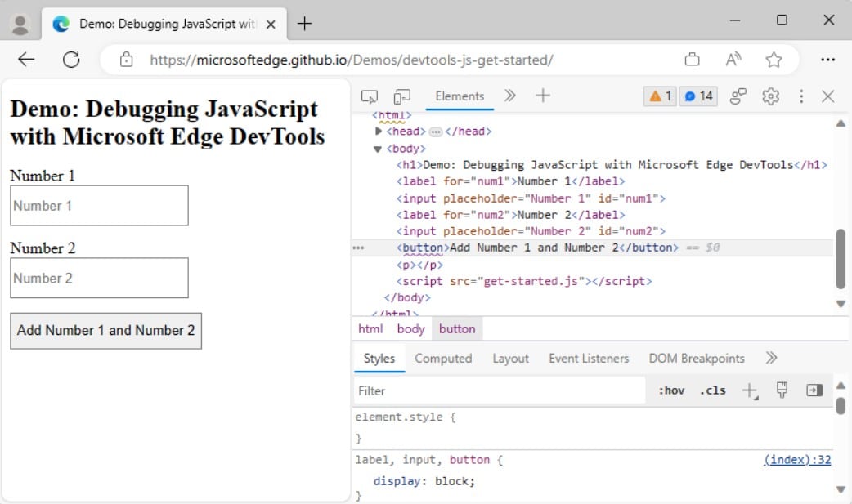The image size is (852, 504).
Task: Click Add Number 1 and Number 2 button
Action: 105,330
